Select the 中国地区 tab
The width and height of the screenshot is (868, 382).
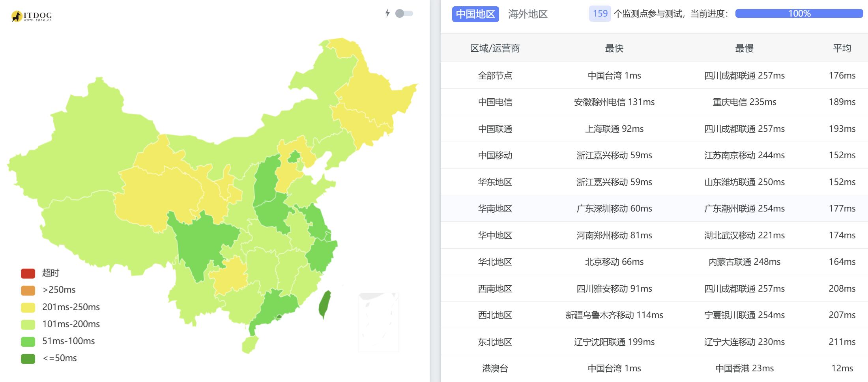(x=475, y=13)
